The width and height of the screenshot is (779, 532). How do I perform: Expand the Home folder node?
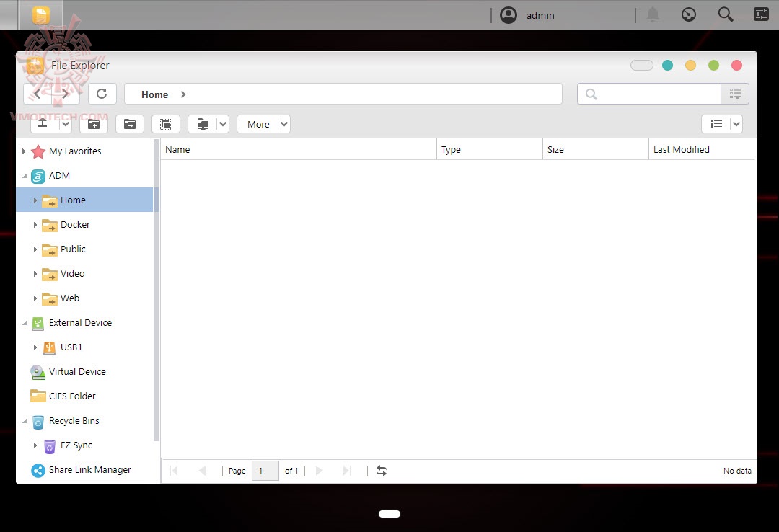tap(35, 200)
